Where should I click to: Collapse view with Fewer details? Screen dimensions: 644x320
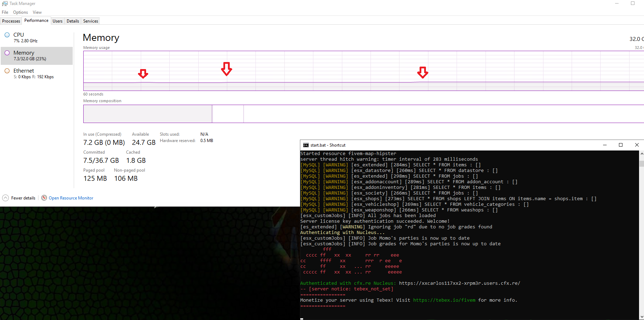(23, 198)
